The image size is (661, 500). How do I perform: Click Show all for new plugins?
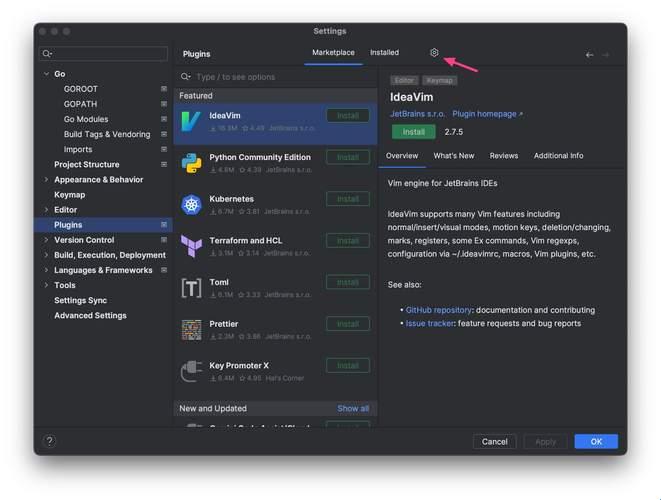tap(353, 408)
